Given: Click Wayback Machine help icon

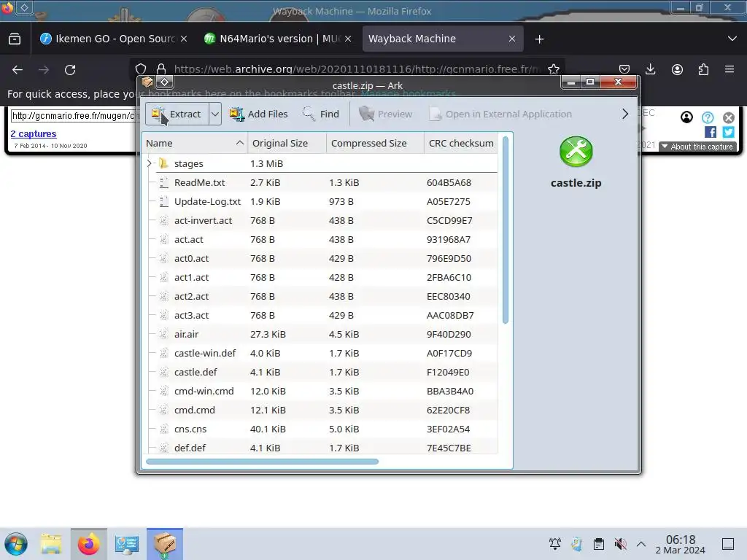Looking at the screenshot, I should pyautogui.click(x=708, y=117).
